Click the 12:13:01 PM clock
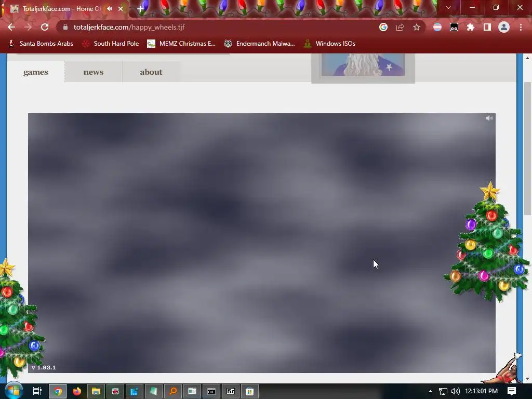This screenshot has width=532, height=399. pyautogui.click(x=481, y=391)
